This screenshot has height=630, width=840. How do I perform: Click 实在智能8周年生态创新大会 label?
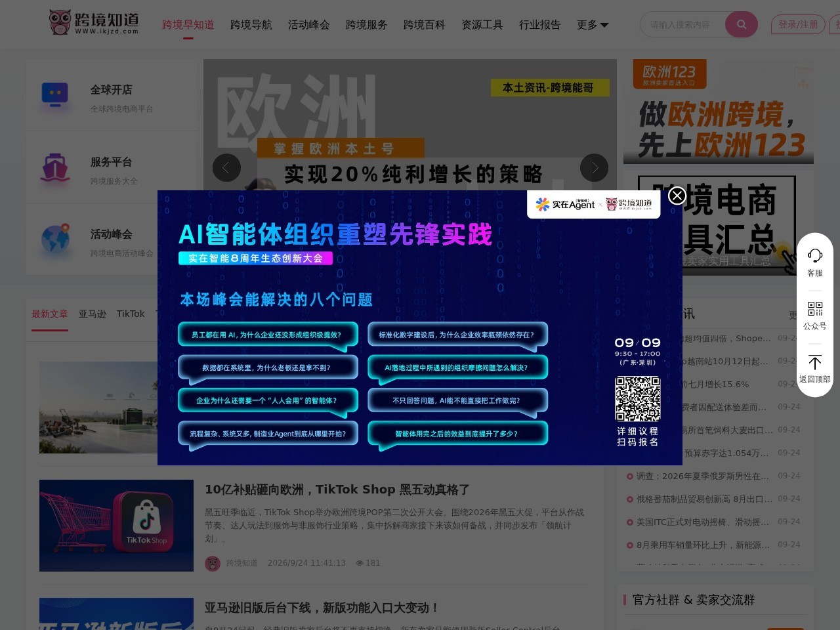(x=256, y=259)
